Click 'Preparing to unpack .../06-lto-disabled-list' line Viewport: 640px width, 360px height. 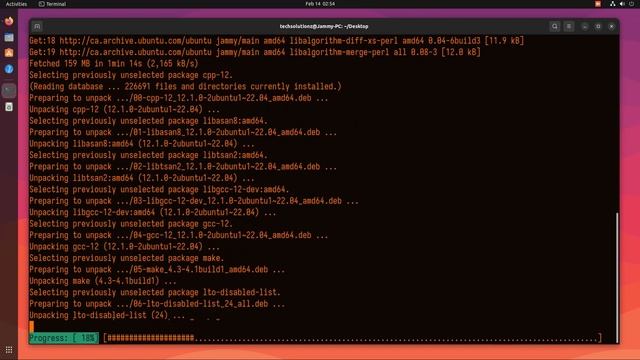click(x=157, y=304)
